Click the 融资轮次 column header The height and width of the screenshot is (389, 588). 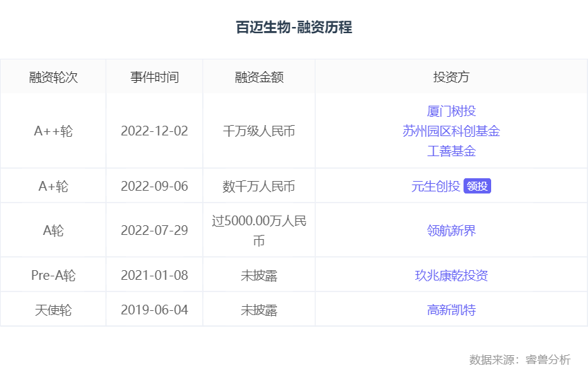(x=53, y=77)
